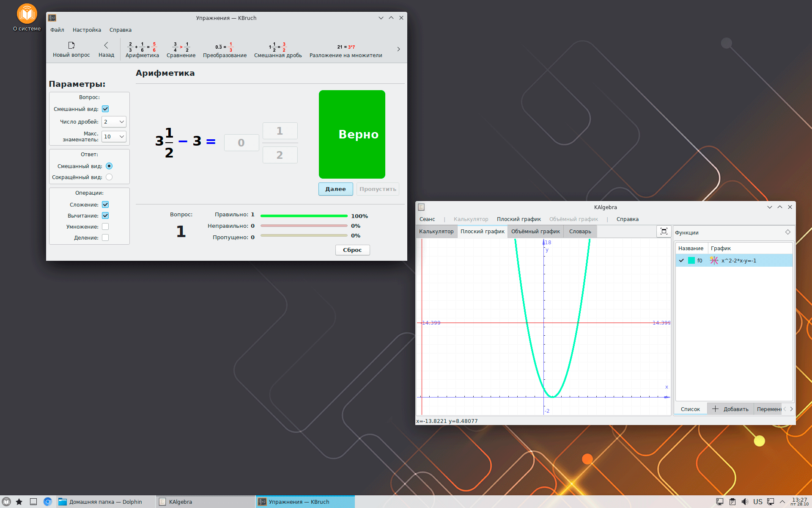Open the Mixed fraction exercise icon
The image size is (812, 508).
[278, 47]
